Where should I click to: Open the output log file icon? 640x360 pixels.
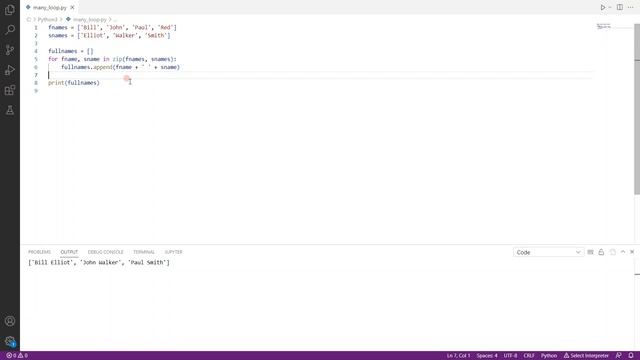tap(613, 252)
